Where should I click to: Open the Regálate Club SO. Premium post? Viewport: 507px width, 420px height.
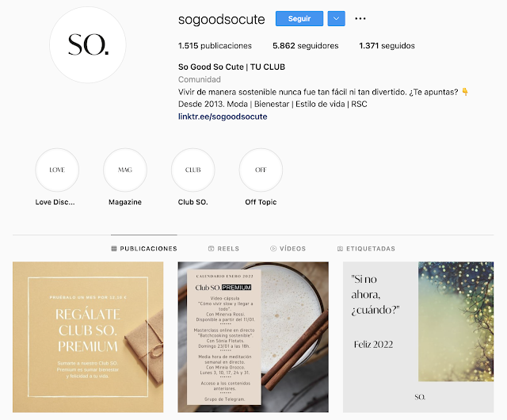tap(88, 337)
